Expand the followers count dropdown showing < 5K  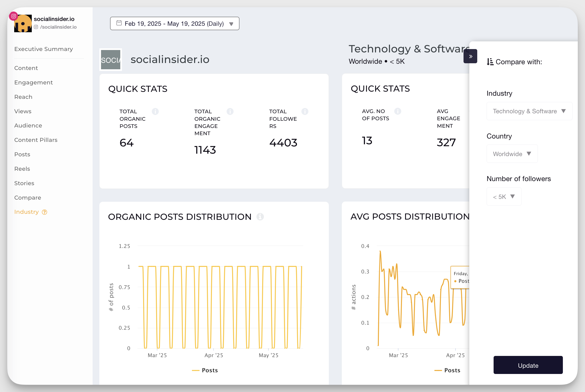(503, 196)
